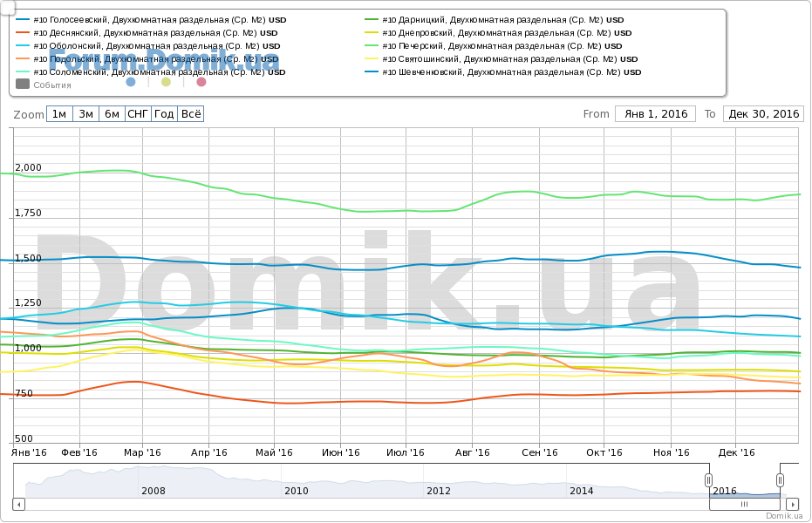Edit the From date field
This screenshot has width=812, height=523.
pyautogui.click(x=656, y=114)
